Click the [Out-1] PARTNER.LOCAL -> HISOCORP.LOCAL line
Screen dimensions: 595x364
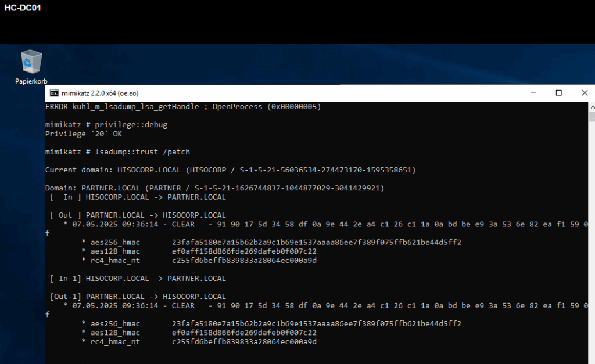[x=138, y=297]
